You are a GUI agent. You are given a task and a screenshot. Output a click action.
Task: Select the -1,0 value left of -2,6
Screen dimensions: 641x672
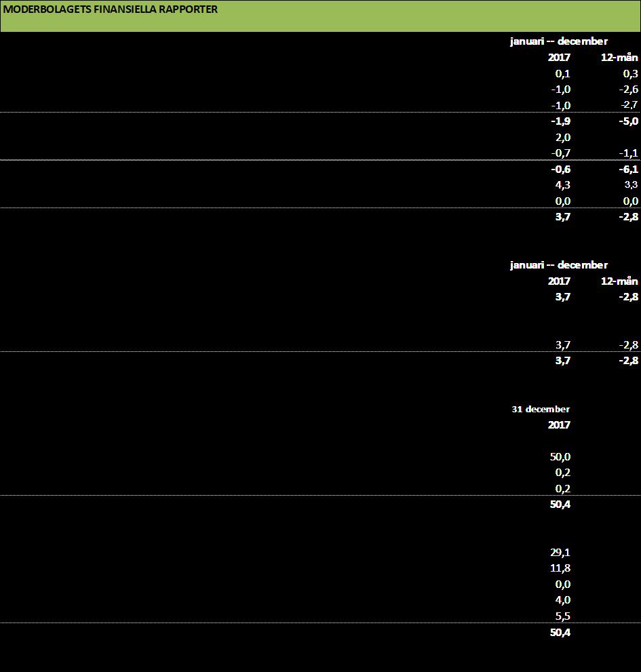click(x=561, y=90)
